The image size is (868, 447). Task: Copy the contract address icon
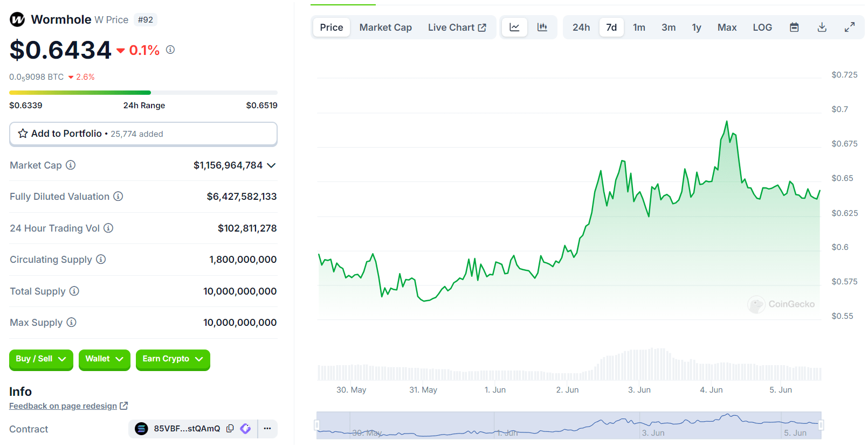coord(230,429)
